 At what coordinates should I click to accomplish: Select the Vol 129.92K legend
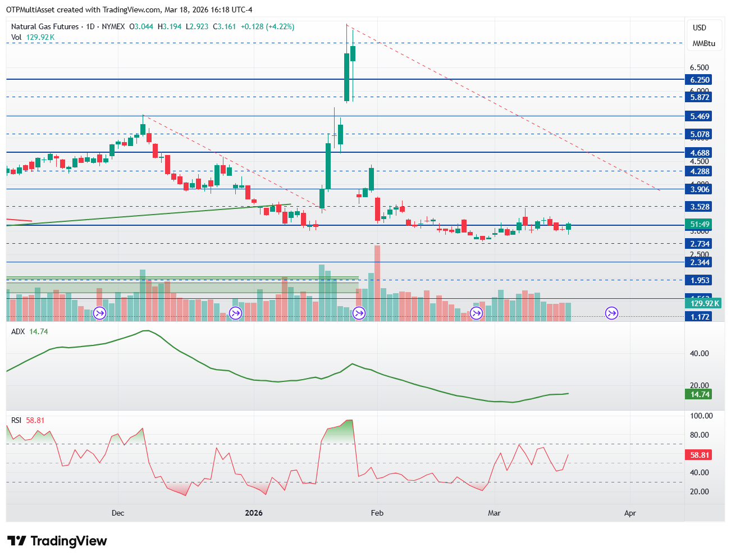[33, 37]
